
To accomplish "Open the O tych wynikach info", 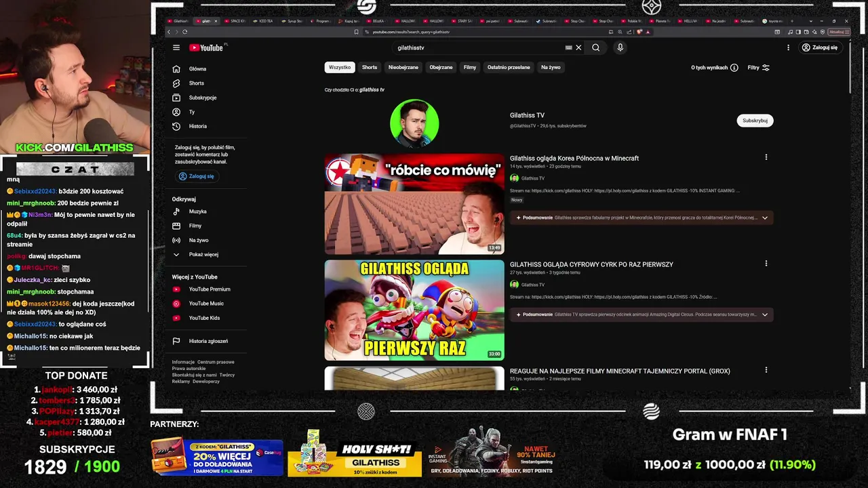I will (x=715, y=68).
